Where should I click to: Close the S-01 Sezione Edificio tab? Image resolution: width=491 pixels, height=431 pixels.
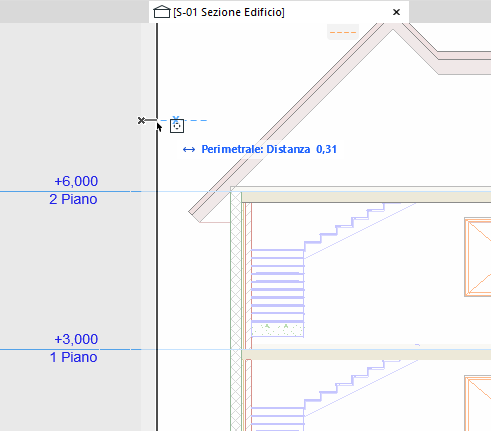click(x=396, y=12)
